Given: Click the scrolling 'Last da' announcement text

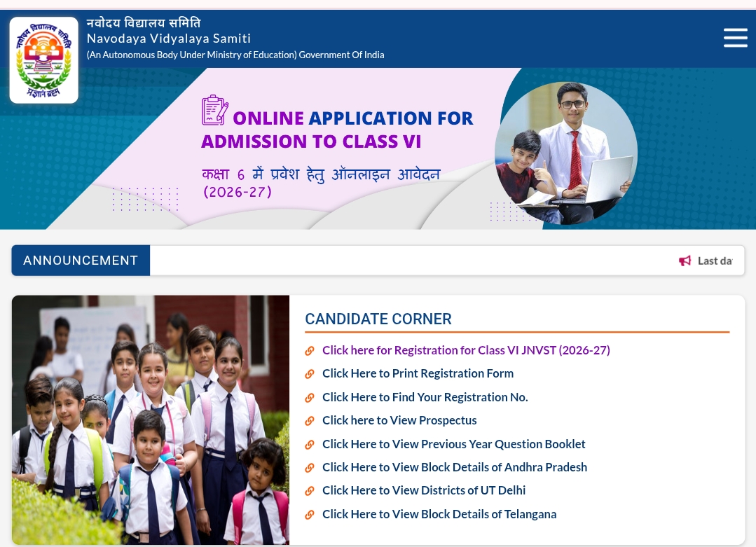Looking at the screenshot, I should (715, 261).
